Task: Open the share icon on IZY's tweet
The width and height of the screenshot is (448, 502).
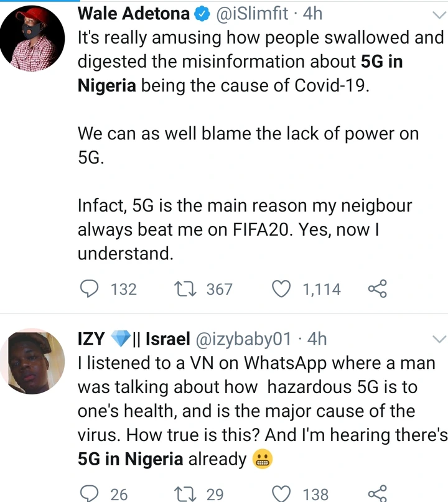Action: tap(377, 493)
